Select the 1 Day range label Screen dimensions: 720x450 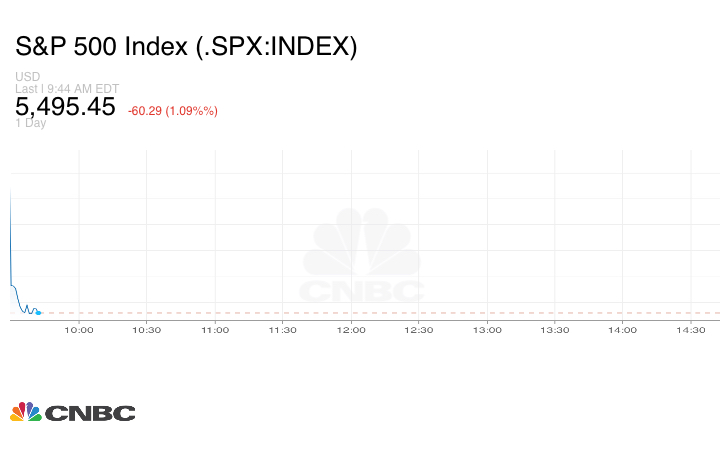pyautogui.click(x=31, y=123)
